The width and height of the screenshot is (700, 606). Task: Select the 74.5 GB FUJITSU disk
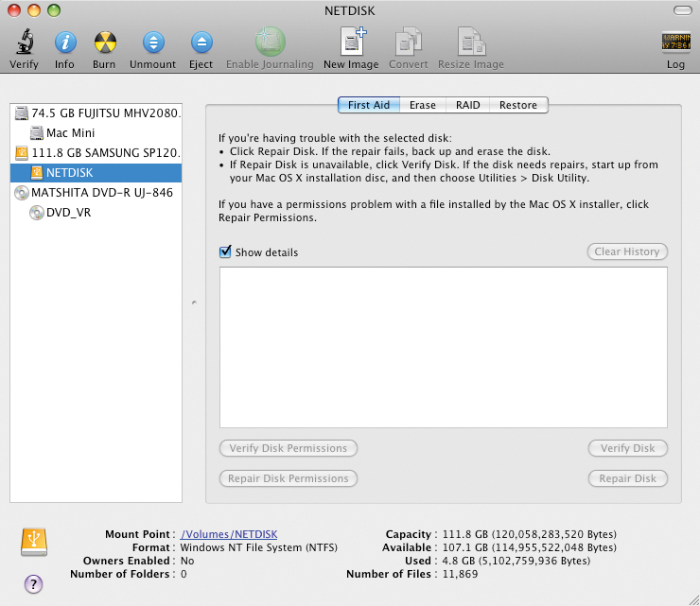point(104,113)
